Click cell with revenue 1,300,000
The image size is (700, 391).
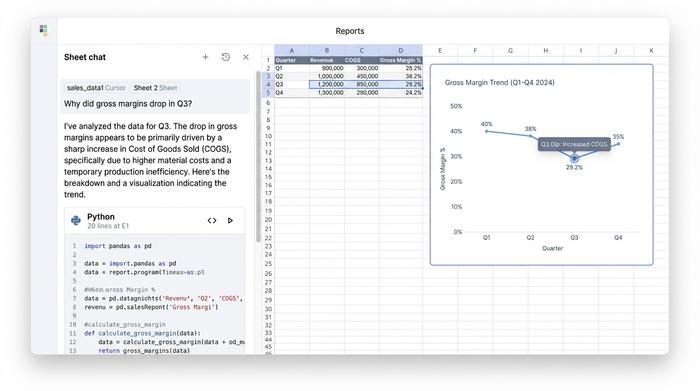point(327,93)
